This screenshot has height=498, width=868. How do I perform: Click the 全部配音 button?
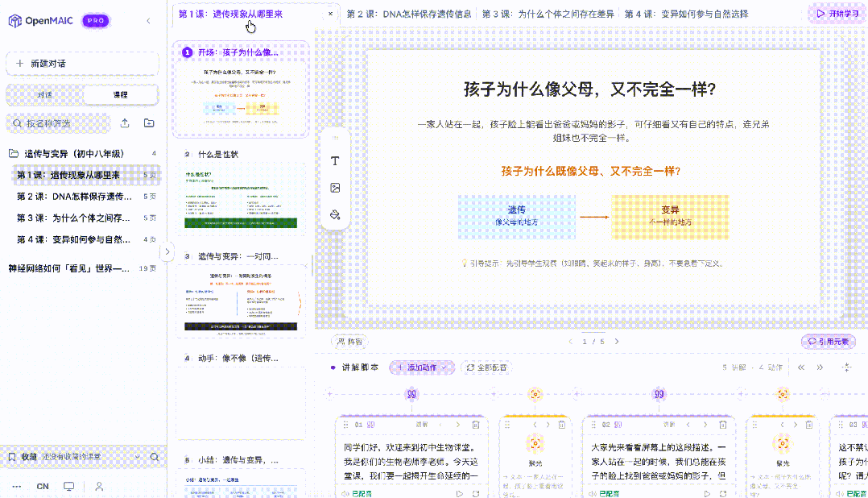tap(486, 367)
